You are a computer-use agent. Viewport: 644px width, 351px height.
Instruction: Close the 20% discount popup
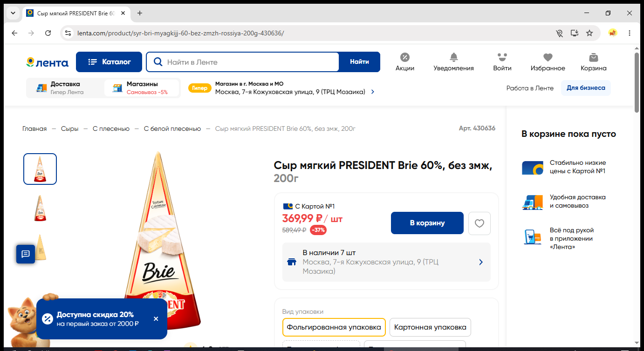[x=156, y=319]
